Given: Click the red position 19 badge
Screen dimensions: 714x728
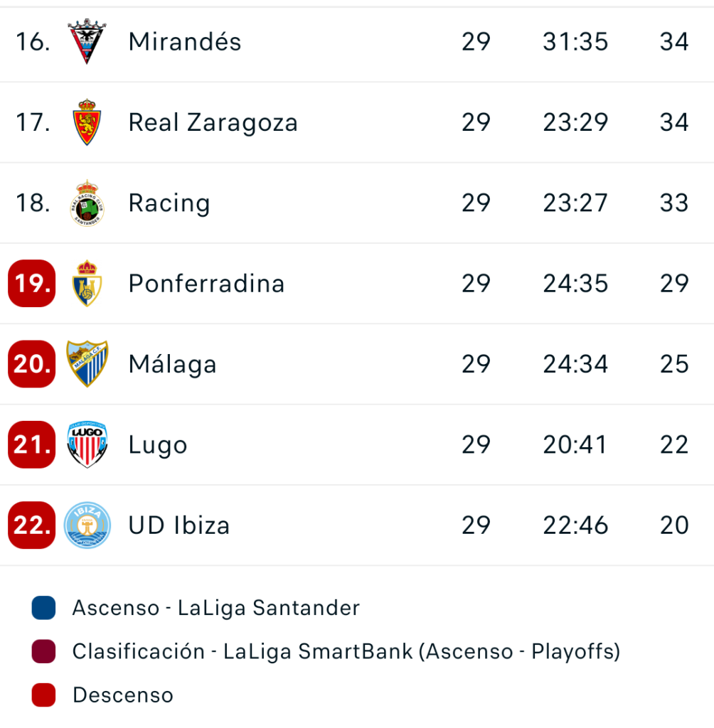Looking at the screenshot, I should pos(31,283).
